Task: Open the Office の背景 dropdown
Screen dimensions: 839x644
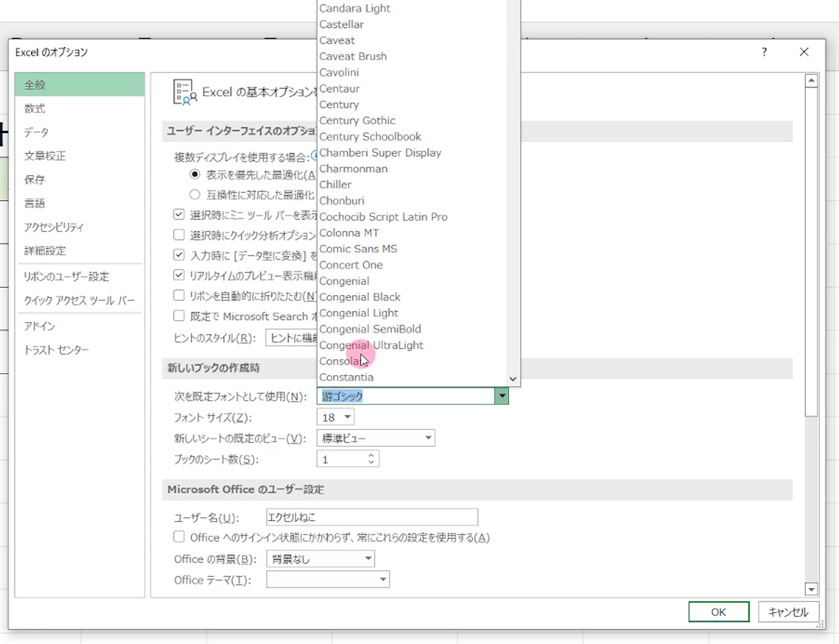Action: click(321, 559)
